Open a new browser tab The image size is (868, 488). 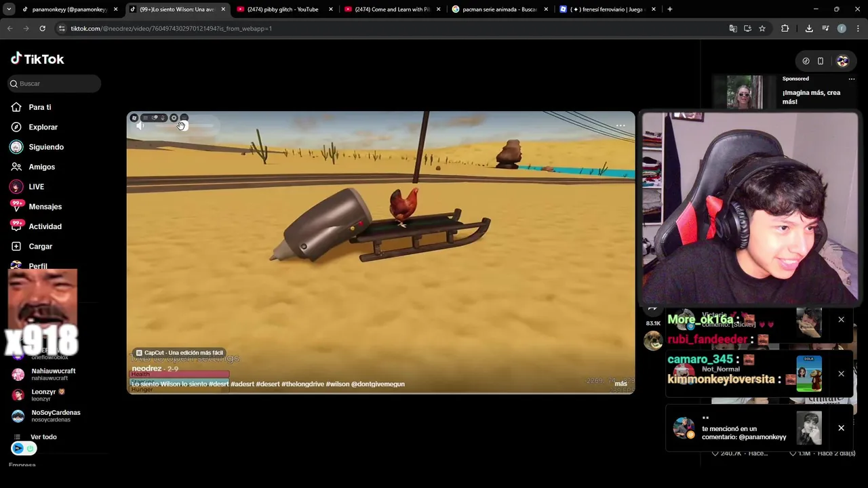click(x=669, y=9)
